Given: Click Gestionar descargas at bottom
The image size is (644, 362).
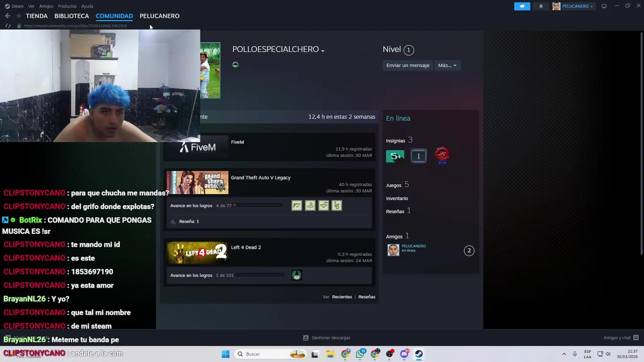Looking at the screenshot, I should (x=327, y=338).
